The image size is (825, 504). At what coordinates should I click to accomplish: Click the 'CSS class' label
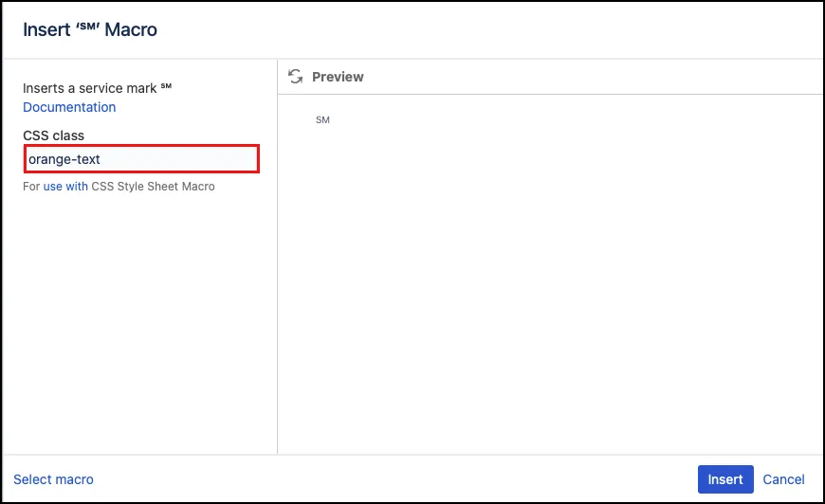pyautogui.click(x=53, y=135)
